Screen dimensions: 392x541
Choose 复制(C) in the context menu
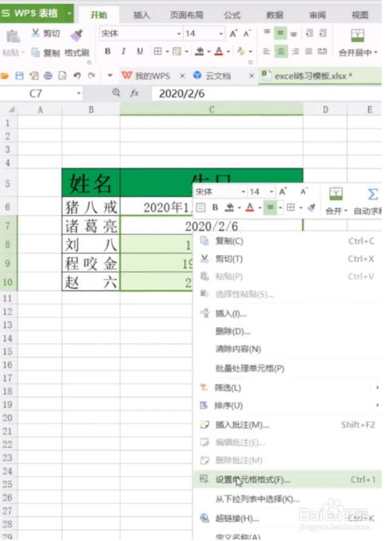[x=287, y=241]
